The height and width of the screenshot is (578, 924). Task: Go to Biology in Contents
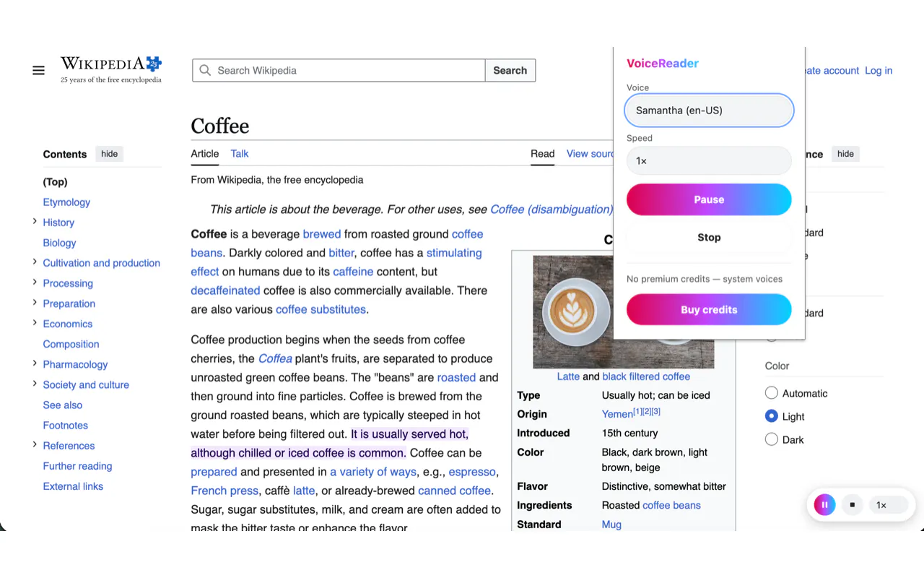point(59,243)
